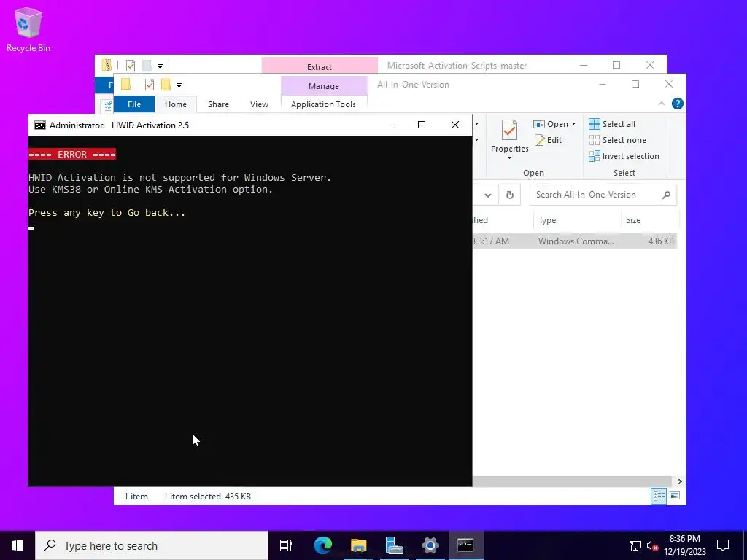
Task: Open Task View from the taskbar
Action: (286, 545)
